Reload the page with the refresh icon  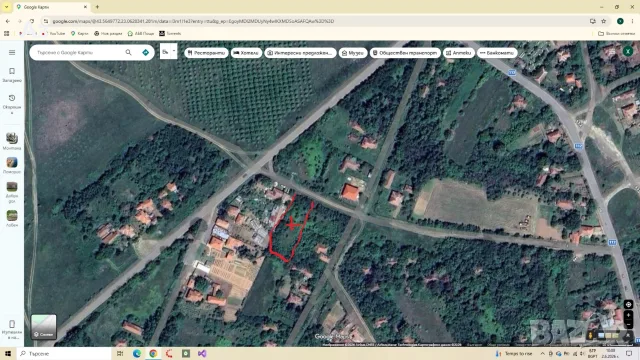[x=31, y=21]
